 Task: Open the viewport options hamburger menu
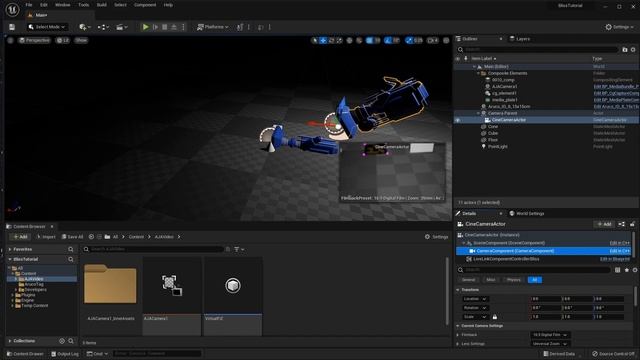[11, 40]
